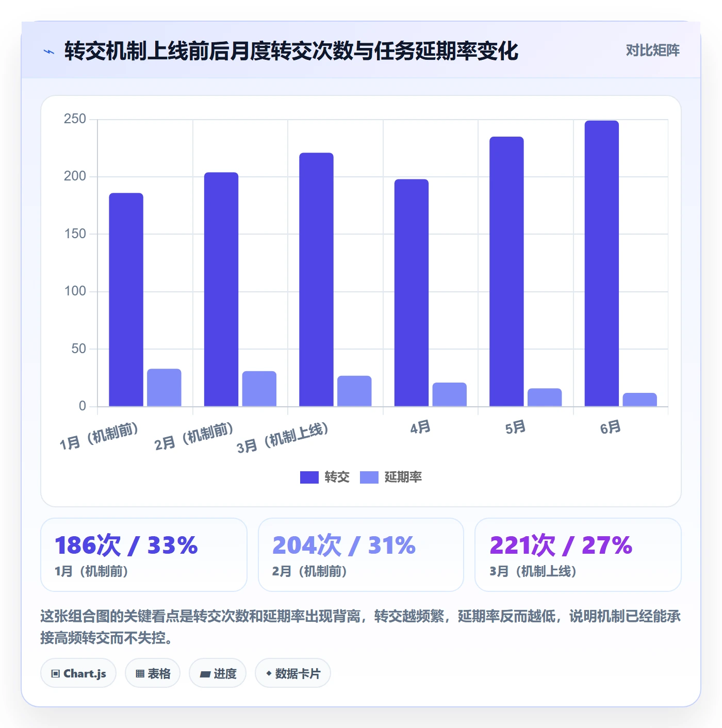Click the 250 y-axis value
Image resolution: width=722 pixels, height=728 pixels.
[75, 119]
